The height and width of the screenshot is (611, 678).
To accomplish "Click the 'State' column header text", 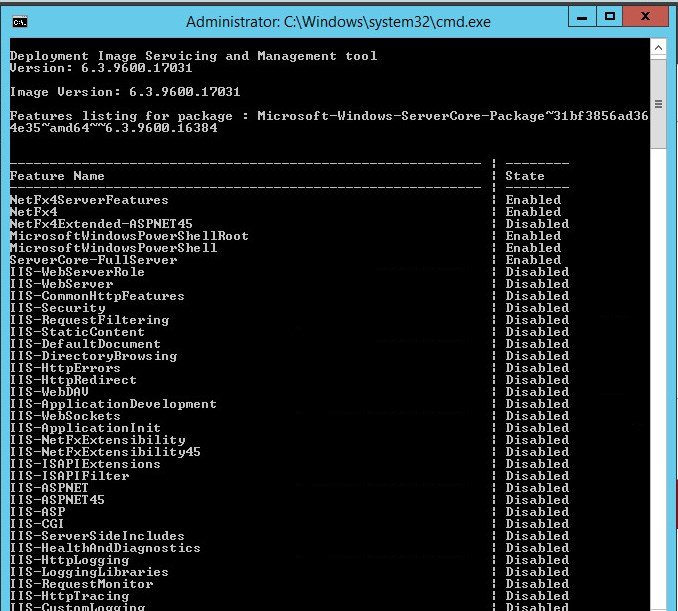I will tap(525, 176).
